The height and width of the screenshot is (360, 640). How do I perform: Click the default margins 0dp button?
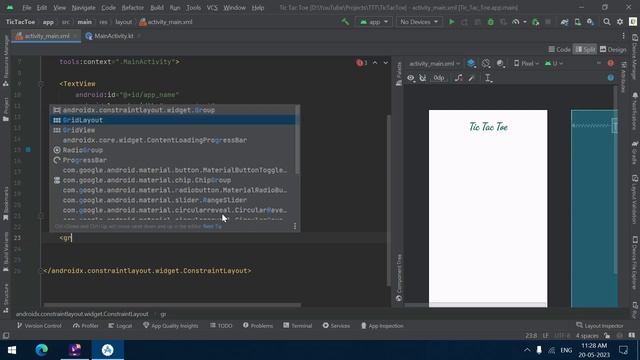pyautogui.click(x=439, y=78)
